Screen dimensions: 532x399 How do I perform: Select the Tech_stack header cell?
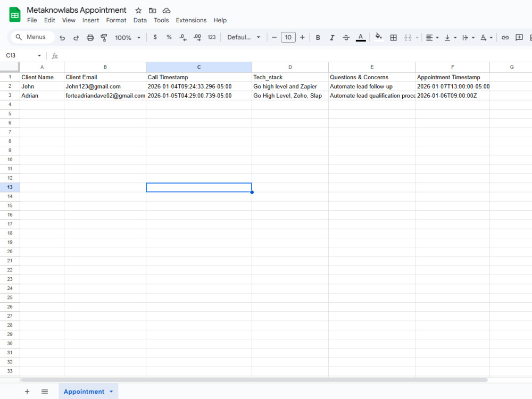(290, 77)
